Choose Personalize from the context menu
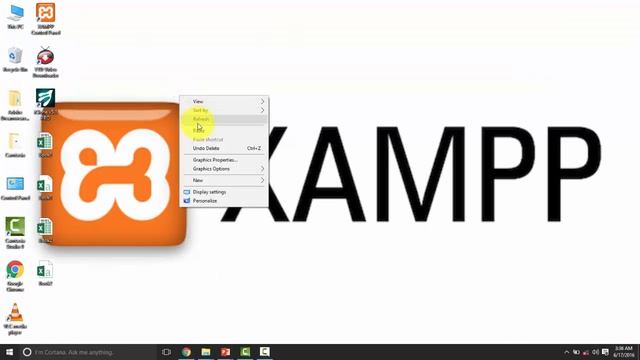This screenshot has height=360, width=640. (x=224, y=201)
